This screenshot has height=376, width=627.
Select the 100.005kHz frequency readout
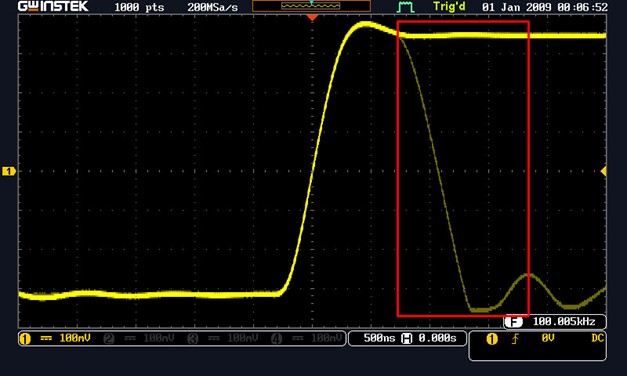(x=564, y=322)
